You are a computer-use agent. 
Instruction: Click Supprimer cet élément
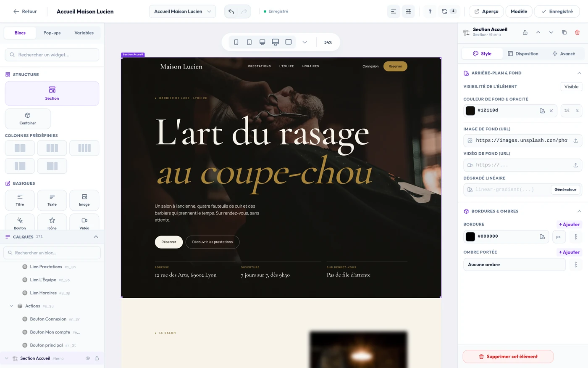pos(508,357)
